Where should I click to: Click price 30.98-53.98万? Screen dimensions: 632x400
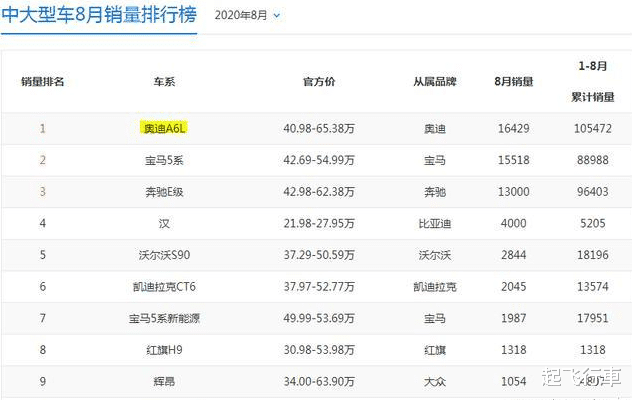click(x=319, y=350)
